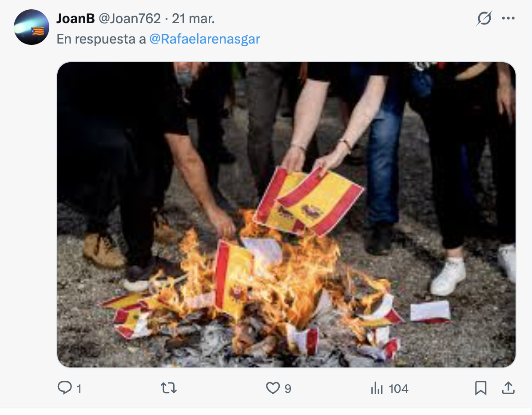This screenshot has height=415, width=532.
Task: Open JoanB's profile avatar
Action: [x=32, y=27]
